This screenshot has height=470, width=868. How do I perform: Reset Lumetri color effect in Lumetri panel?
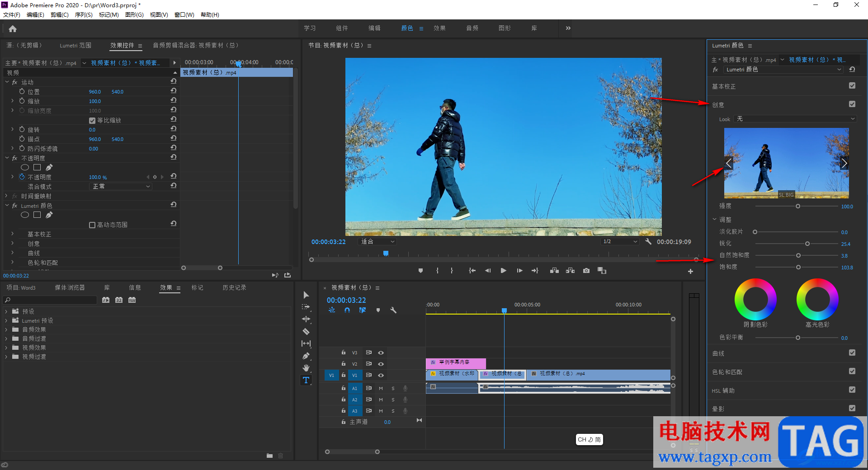[x=852, y=70]
